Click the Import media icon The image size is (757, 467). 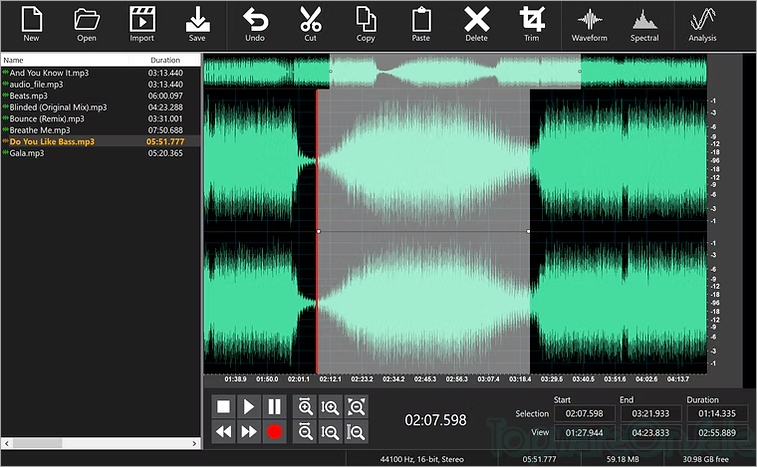[x=142, y=24]
